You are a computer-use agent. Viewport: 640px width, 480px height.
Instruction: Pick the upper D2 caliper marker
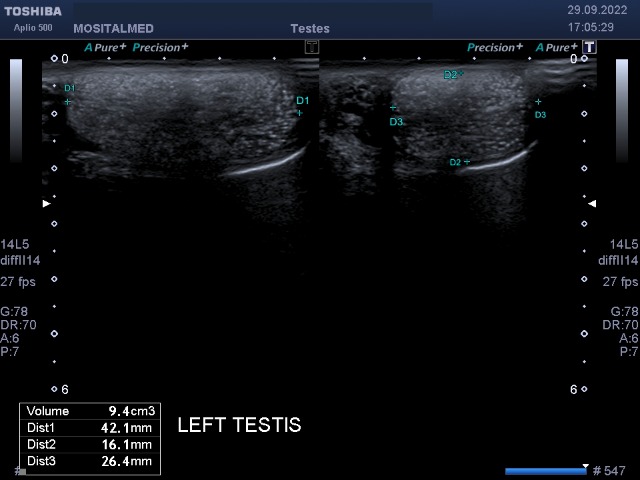[461, 74]
